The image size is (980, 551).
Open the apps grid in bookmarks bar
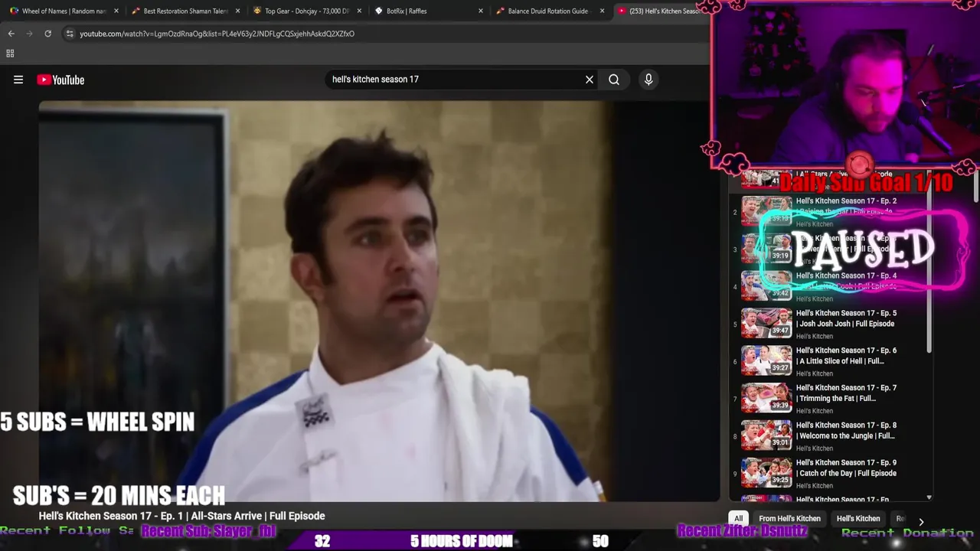10,54
